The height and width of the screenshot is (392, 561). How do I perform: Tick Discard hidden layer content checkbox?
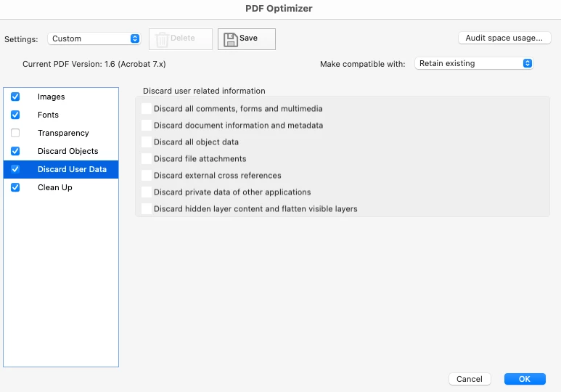(x=147, y=209)
